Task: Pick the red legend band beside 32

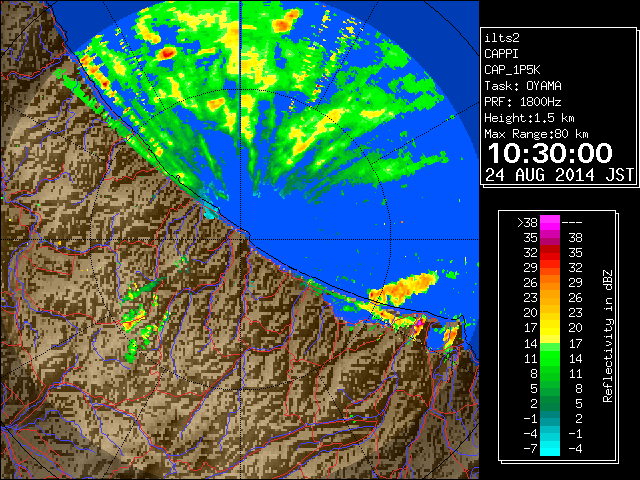Action: pos(550,253)
